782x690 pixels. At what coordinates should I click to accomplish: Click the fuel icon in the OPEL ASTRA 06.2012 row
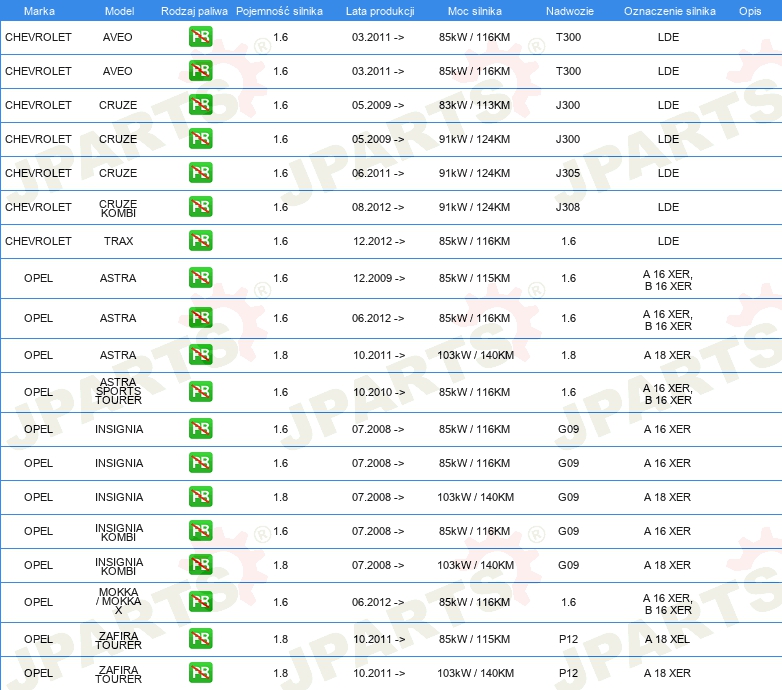pos(200,318)
